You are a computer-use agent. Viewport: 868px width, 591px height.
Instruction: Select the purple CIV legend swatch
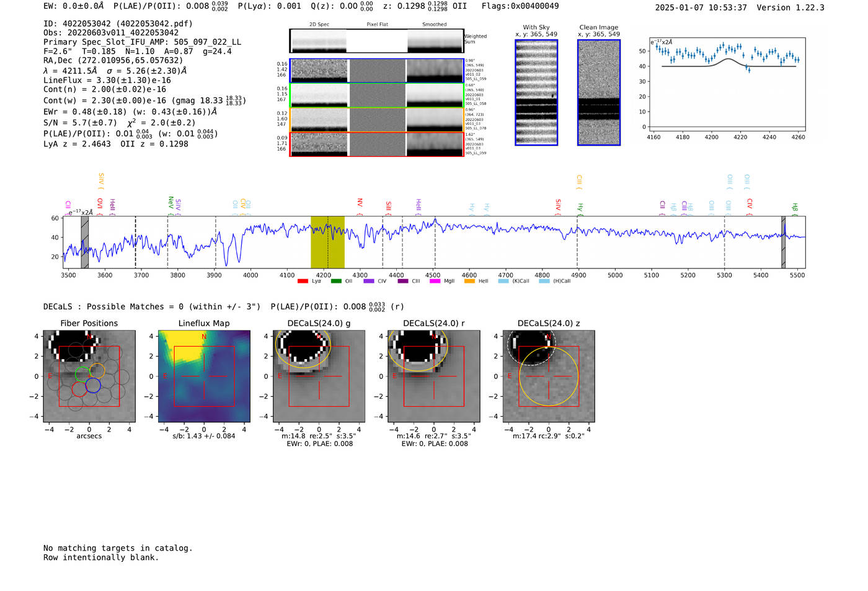tap(369, 282)
